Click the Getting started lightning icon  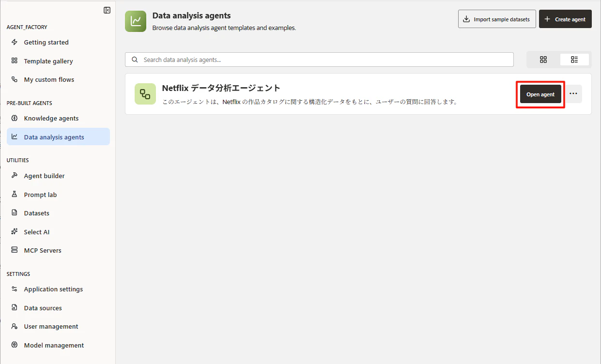point(15,43)
